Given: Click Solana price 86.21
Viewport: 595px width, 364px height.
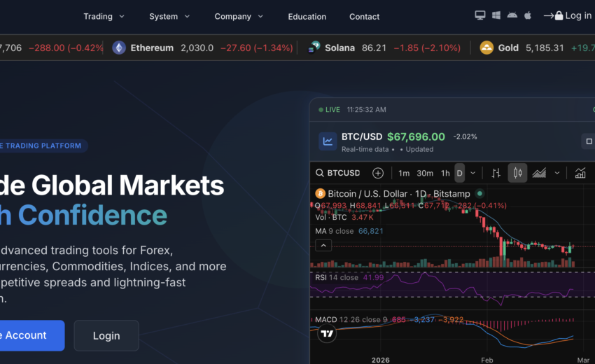Looking at the screenshot, I should pyautogui.click(x=374, y=48).
